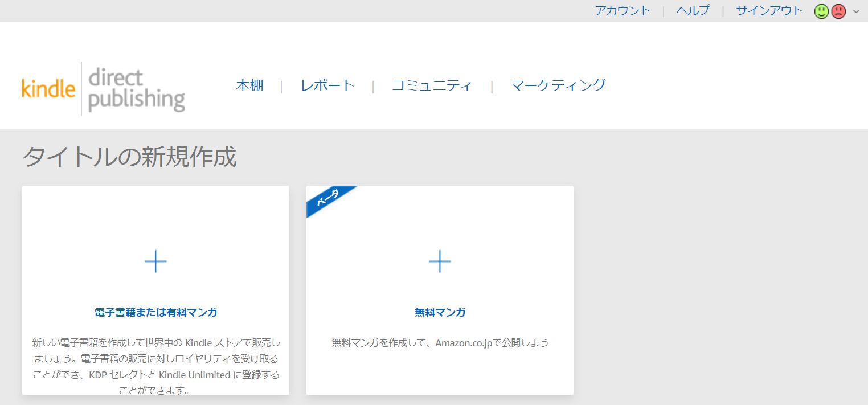Click the タイトルの新規作成 heading
868x405 pixels.
tap(129, 157)
